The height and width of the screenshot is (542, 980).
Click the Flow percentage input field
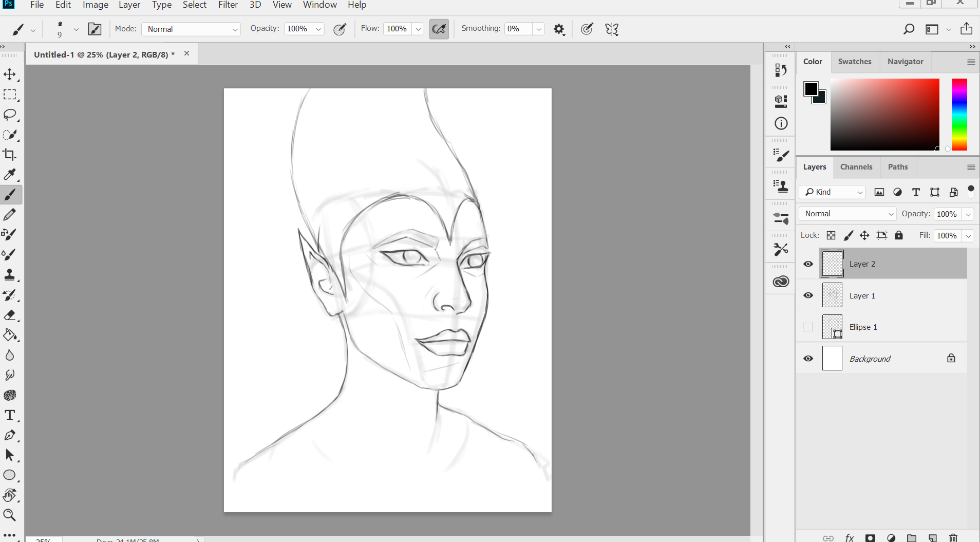click(x=397, y=29)
